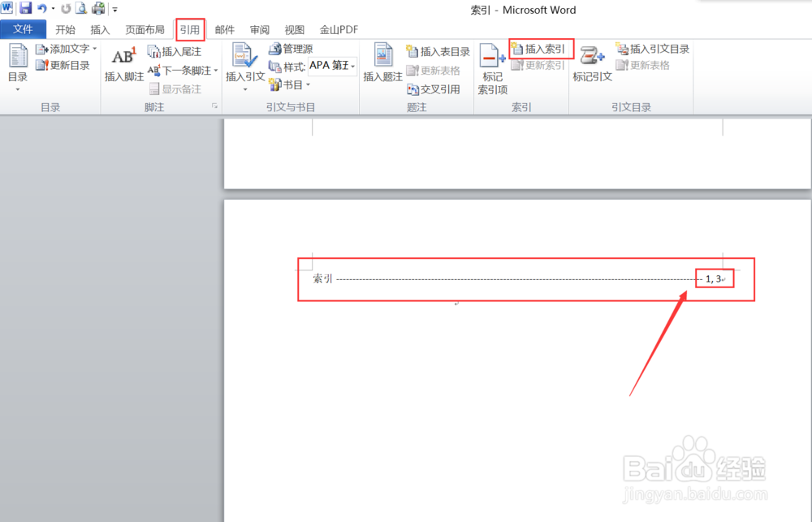Image resolution: width=812 pixels, height=522 pixels.
Task: Switch to the 插入 tab
Action: click(x=100, y=30)
